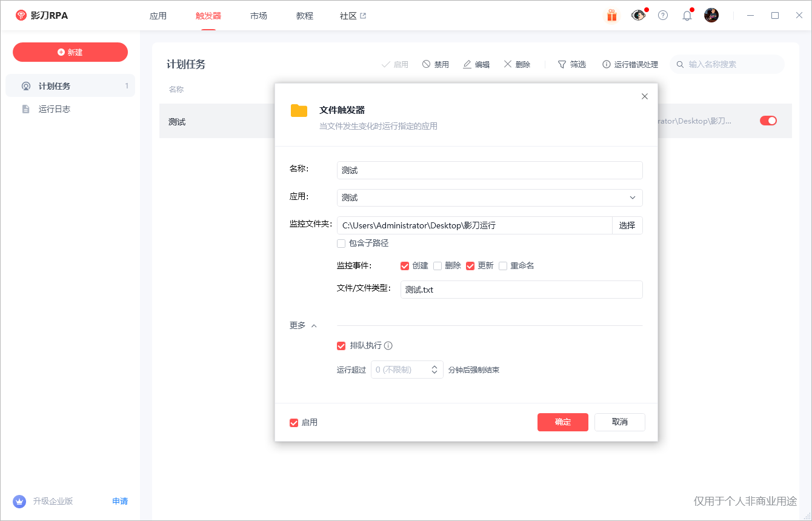Click the 编辑 pencil edit icon

(x=467, y=64)
